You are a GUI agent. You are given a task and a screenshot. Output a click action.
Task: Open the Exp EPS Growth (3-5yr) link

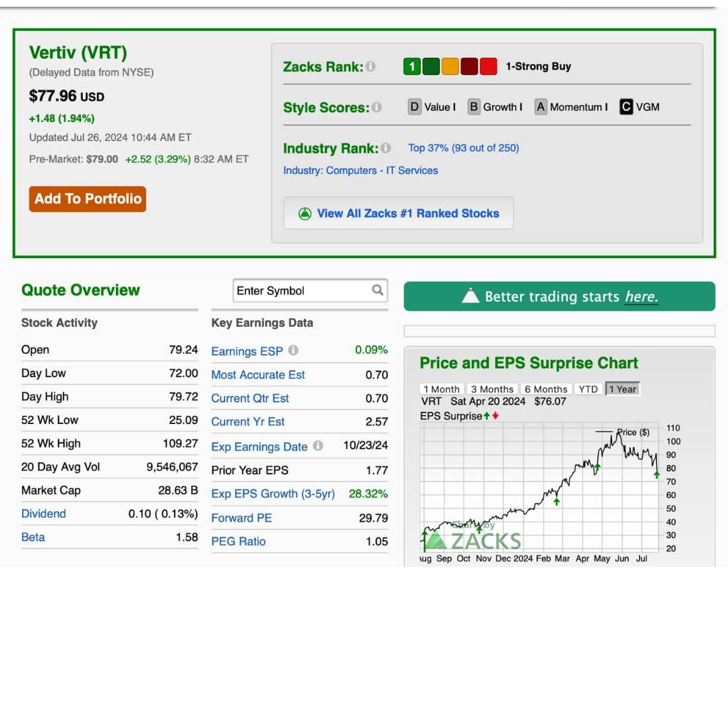click(x=273, y=493)
